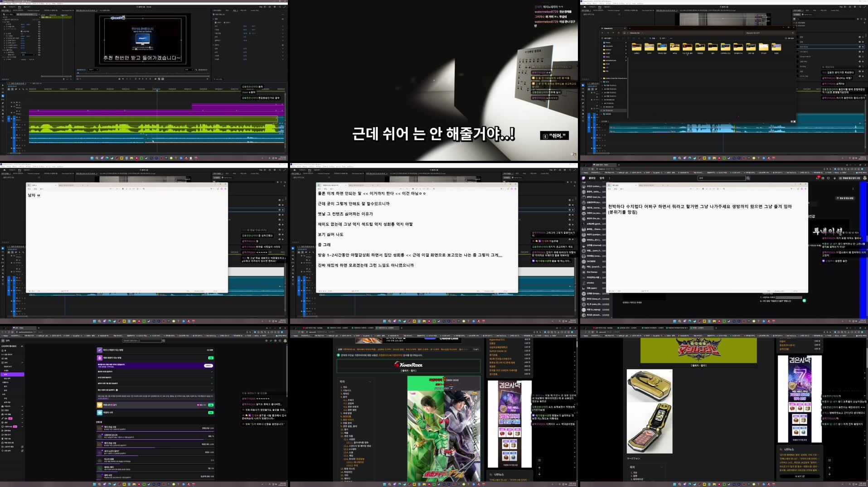868x487 pixels.
Task: Open the hamburger menu in Twitch dashboard header
Action: click(x=3, y=341)
